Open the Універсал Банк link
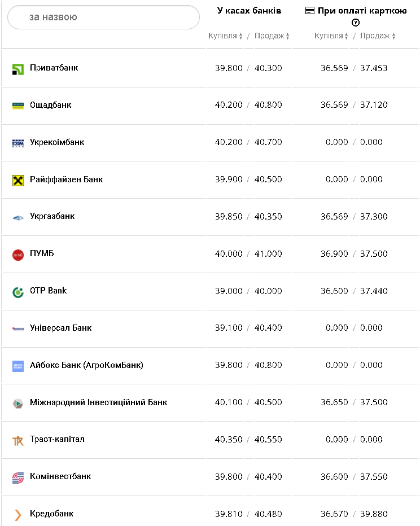The image size is (420, 526). 60,328
